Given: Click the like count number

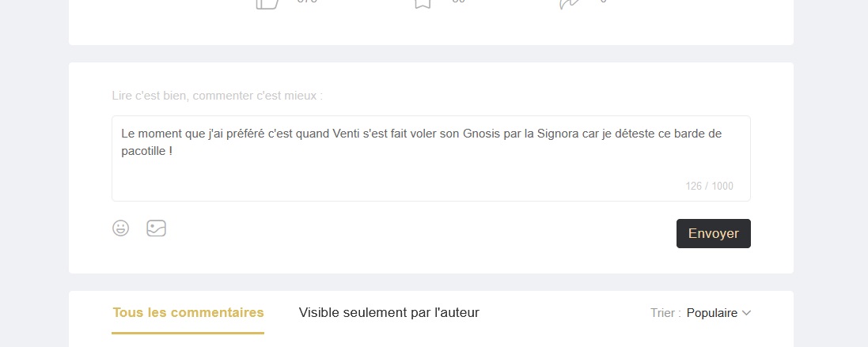Looking at the screenshot, I should tap(307, 2).
